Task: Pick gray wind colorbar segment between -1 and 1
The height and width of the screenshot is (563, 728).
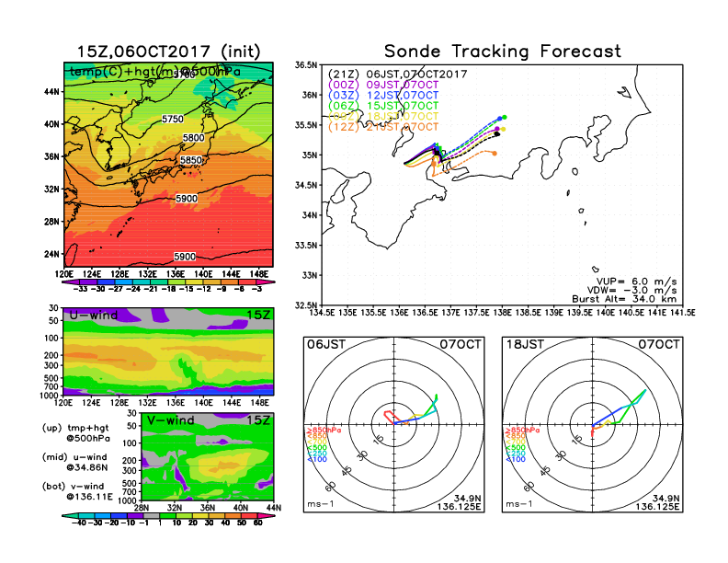Action: 151,515
